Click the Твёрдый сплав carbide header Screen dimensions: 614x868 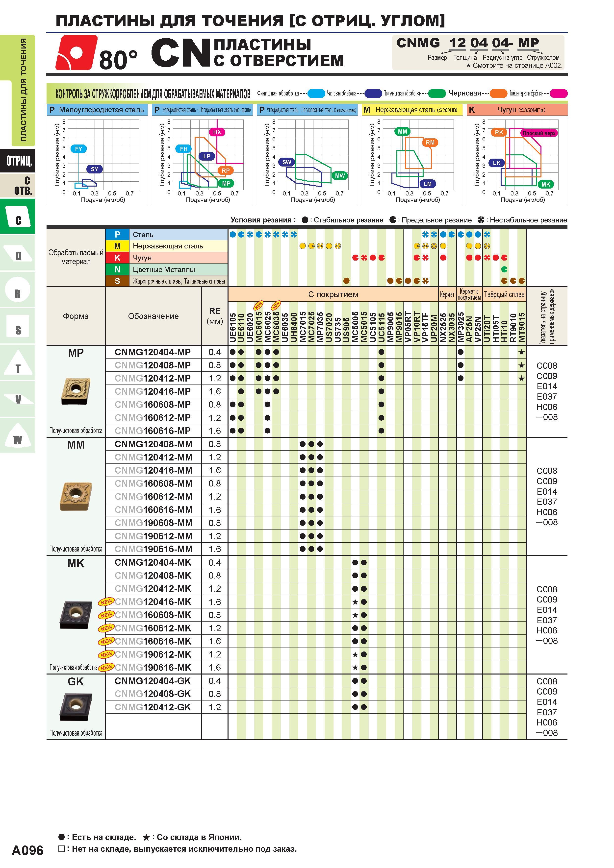coord(504,294)
